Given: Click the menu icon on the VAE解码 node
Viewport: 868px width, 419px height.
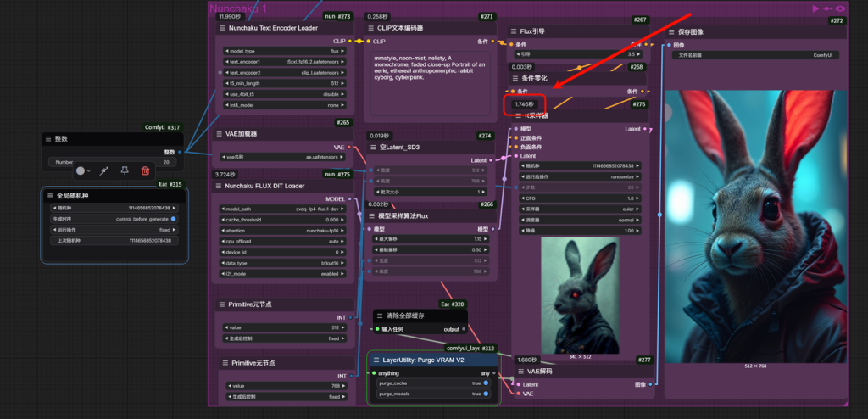Looking at the screenshot, I should click(520, 372).
